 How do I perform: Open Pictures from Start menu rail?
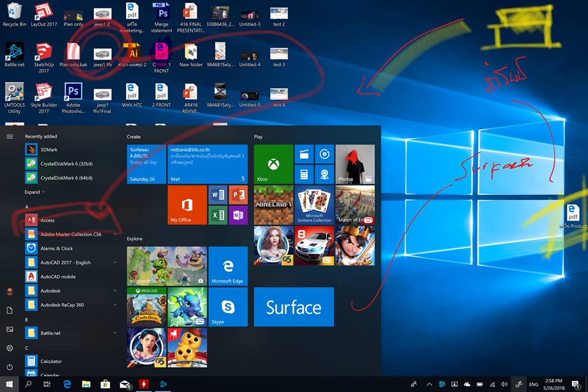10,330
